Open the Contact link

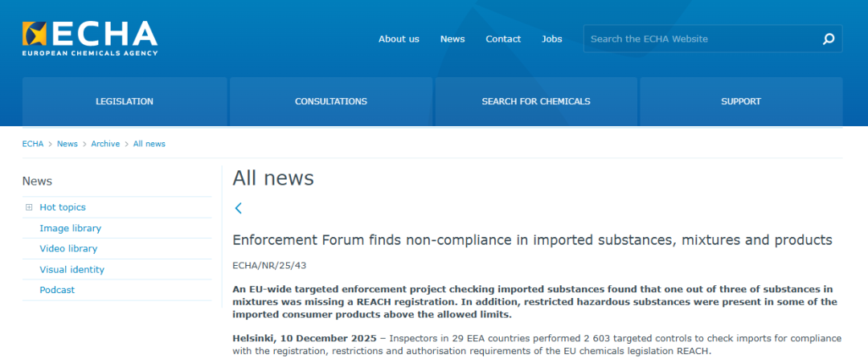click(x=503, y=39)
